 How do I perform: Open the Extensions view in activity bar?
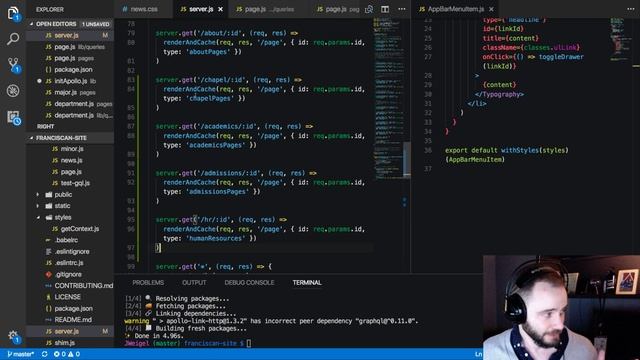tap(13, 117)
